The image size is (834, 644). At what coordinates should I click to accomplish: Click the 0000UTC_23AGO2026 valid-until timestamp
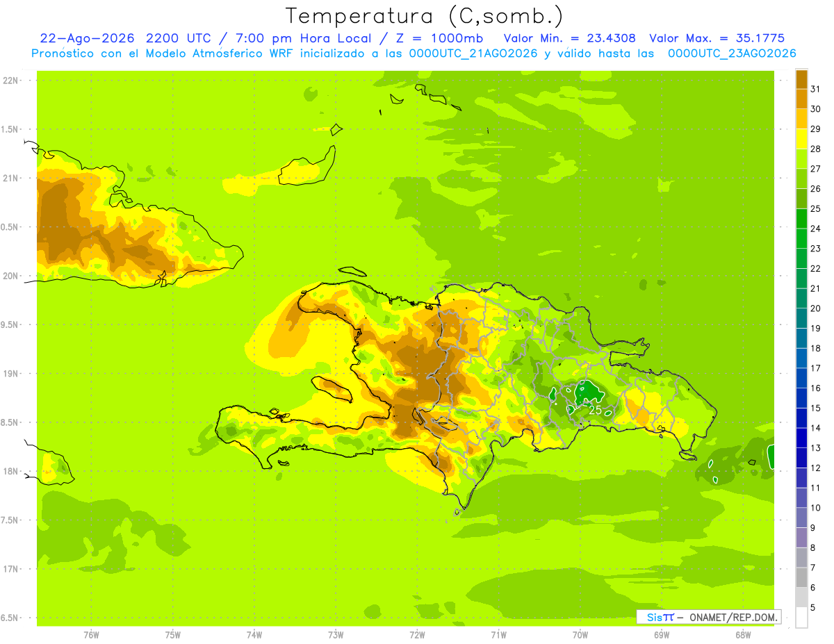coord(732,53)
